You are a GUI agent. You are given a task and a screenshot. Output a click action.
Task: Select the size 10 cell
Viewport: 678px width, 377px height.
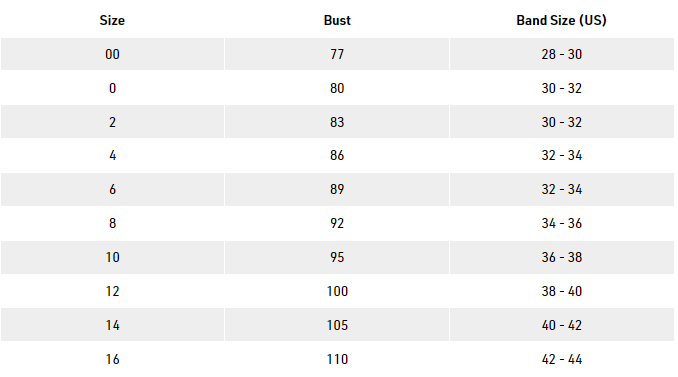[x=112, y=257]
